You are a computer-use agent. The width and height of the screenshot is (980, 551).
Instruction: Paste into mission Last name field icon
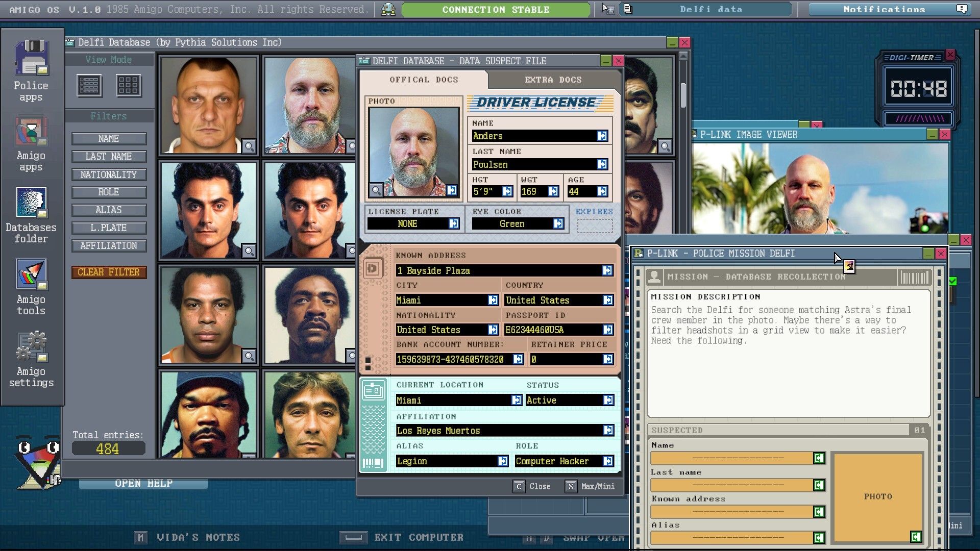[819, 485]
